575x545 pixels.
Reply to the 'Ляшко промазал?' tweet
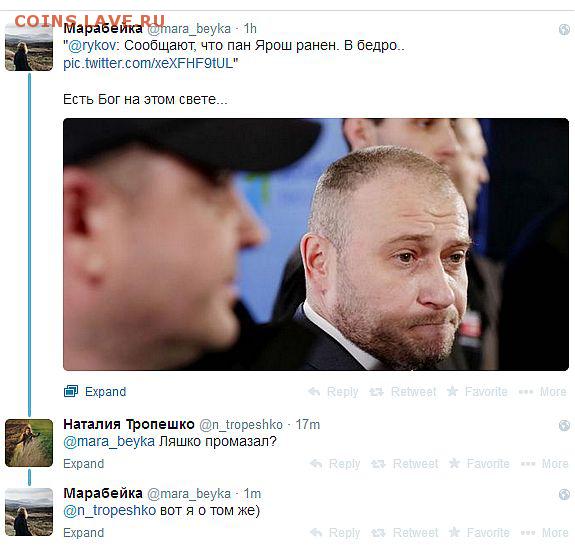tap(335, 464)
